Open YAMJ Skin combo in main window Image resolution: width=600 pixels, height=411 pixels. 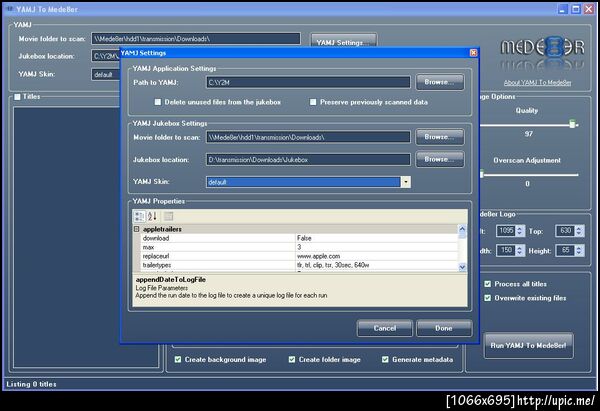point(106,75)
